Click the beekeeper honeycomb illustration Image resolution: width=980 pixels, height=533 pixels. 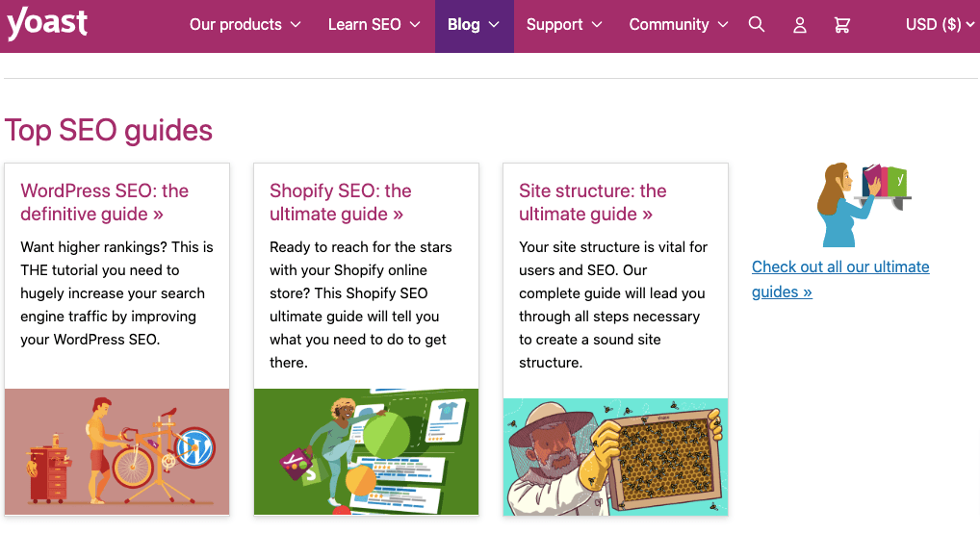(x=615, y=457)
